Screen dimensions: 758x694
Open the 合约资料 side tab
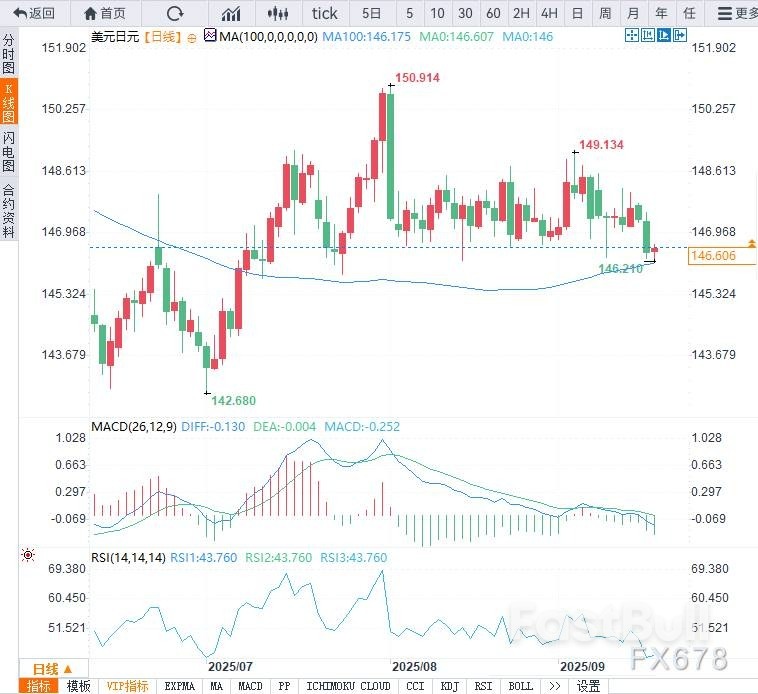(9, 210)
